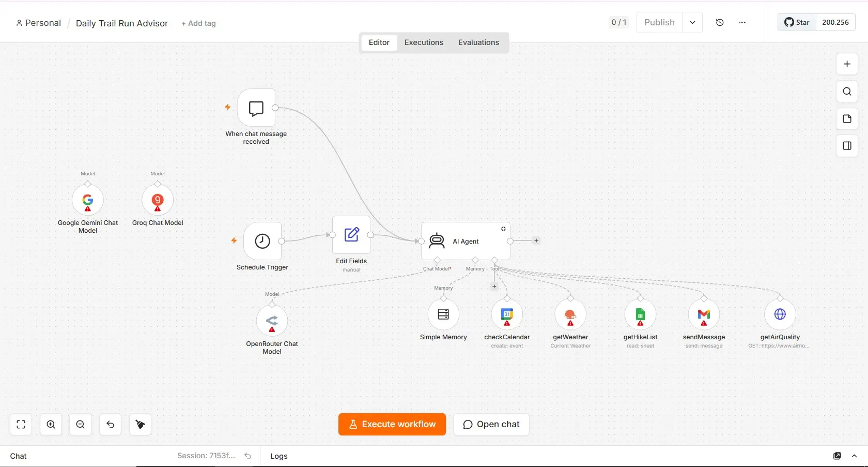Pop out the logs panel
Image resolution: width=868 pixels, height=467 pixels.
tap(838, 456)
